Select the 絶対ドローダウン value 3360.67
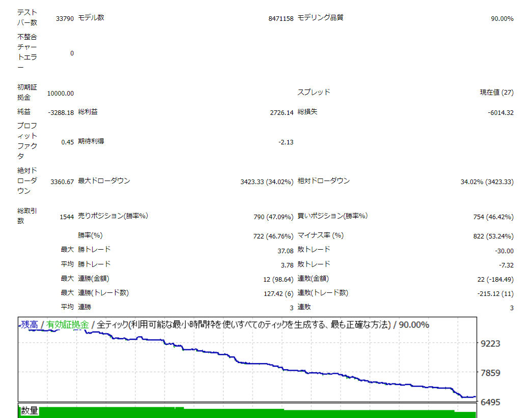 62,182
